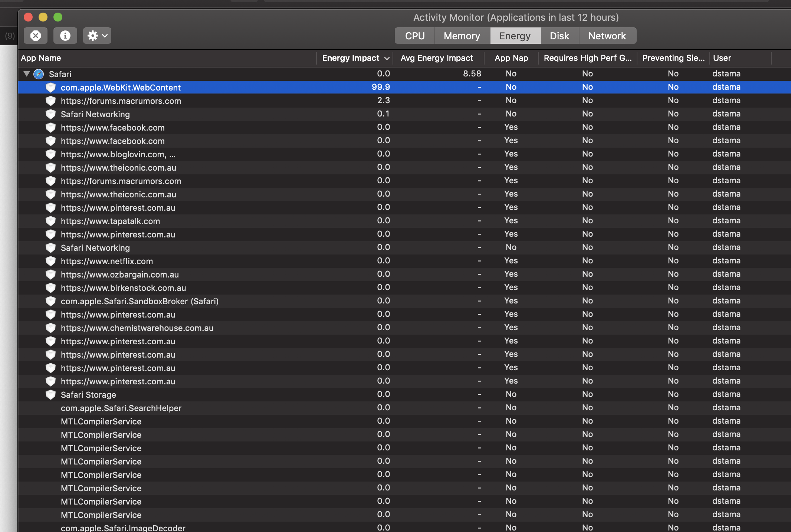Image resolution: width=791 pixels, height=532 pixels.
Task: Select the https://www.netflix.com process row
Action: coord(404,261)
